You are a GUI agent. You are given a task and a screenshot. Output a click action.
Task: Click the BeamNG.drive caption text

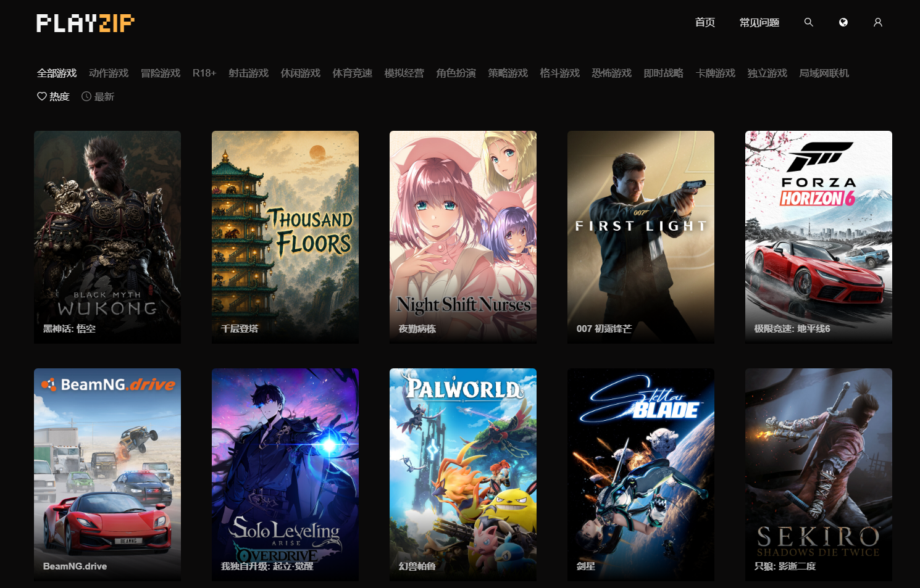75,566
